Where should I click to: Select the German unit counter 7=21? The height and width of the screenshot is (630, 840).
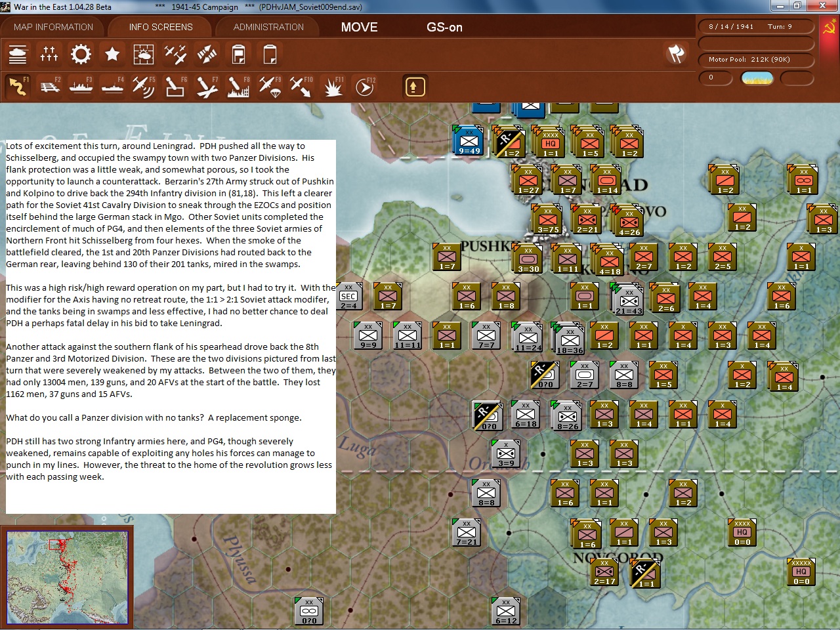(x=467, y=532)
